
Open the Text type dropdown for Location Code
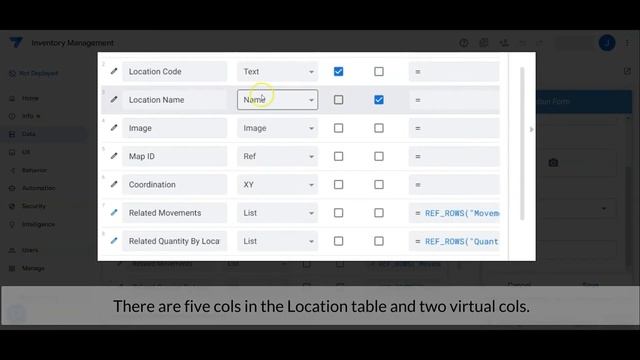coord(278,71)
